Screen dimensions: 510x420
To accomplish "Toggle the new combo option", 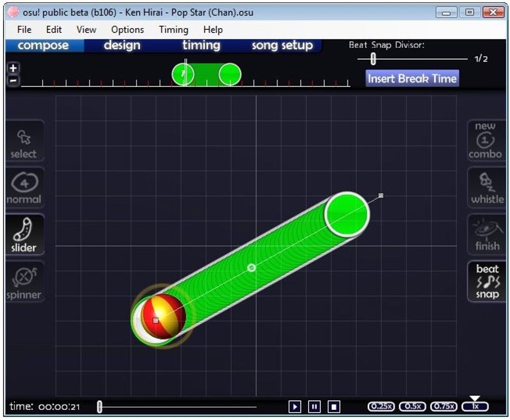I will tap(486, 141).
